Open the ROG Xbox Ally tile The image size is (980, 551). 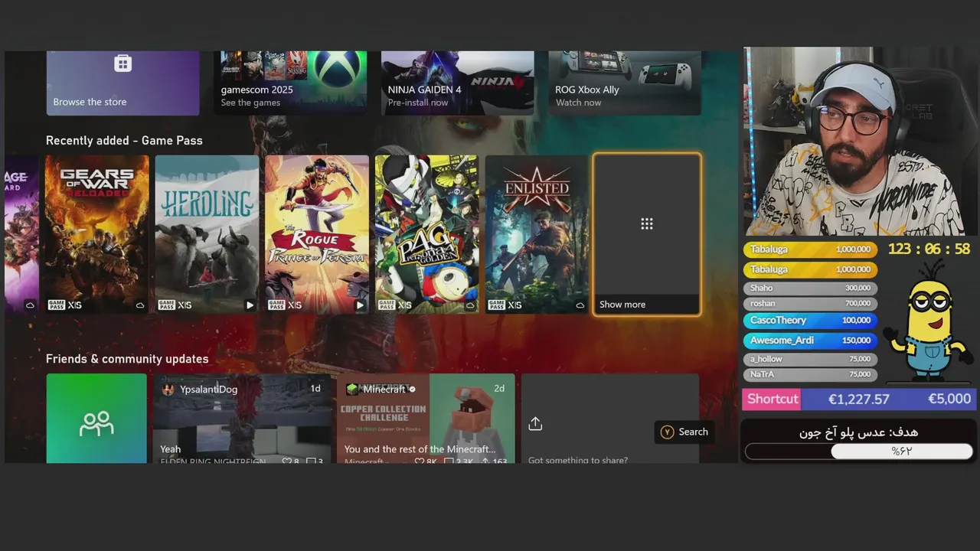[x=625, y=83]
